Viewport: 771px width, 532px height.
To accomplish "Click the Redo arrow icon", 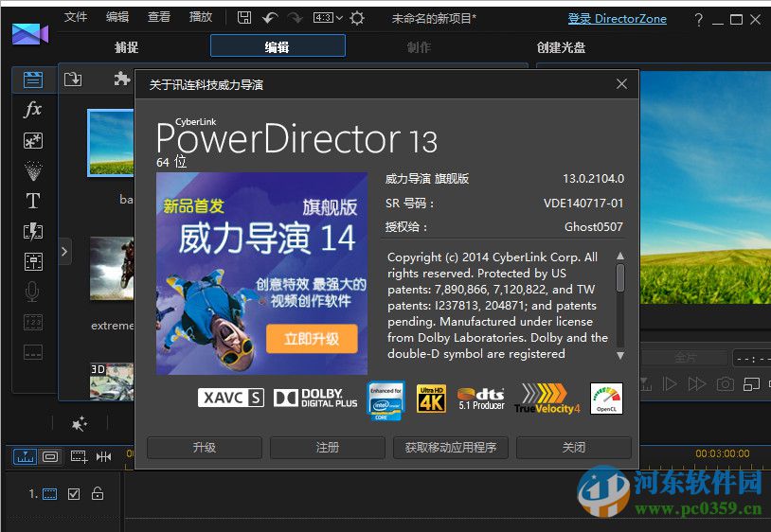I will pos(295,18).
